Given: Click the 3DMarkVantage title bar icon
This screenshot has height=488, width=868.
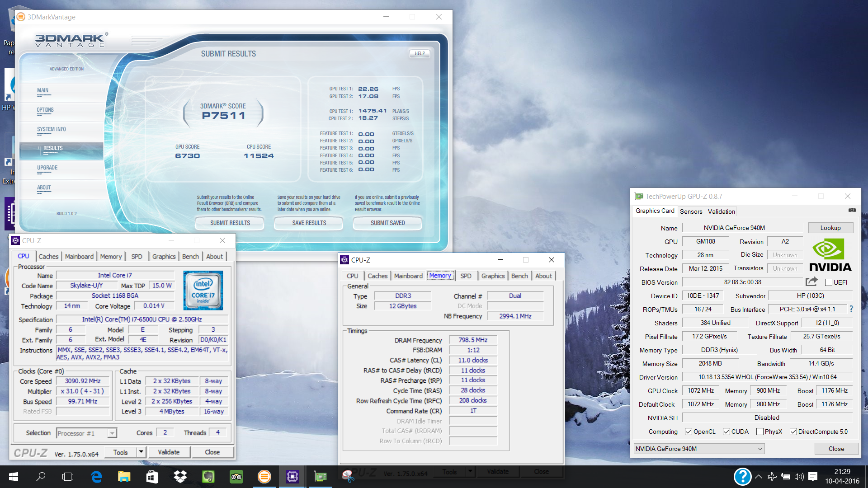Looking at the screenshot, I should pyautogui.click(x=21, y=17).
